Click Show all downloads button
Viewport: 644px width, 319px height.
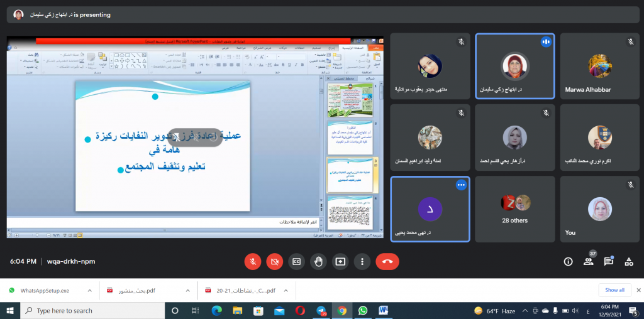[x=614, y=290]
